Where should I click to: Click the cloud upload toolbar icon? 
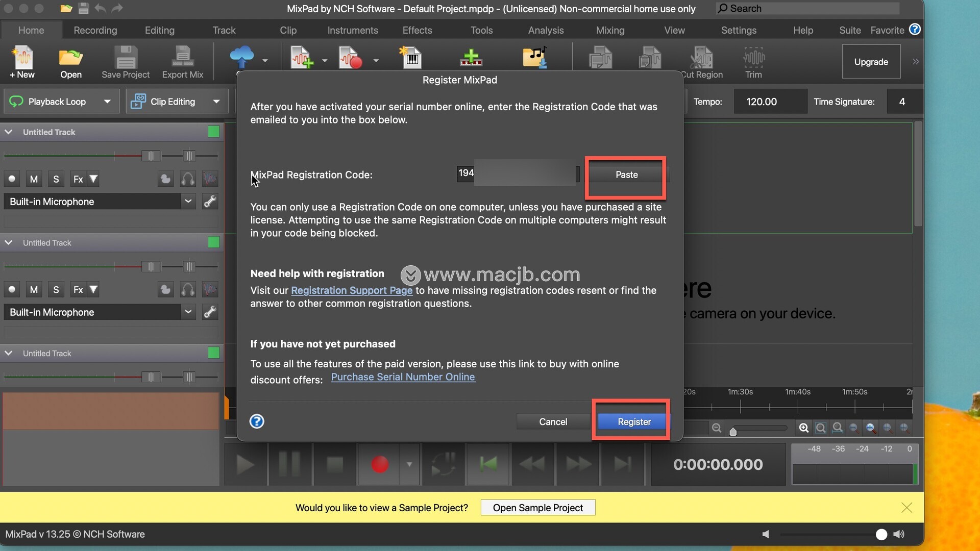(x=241, y=57)
